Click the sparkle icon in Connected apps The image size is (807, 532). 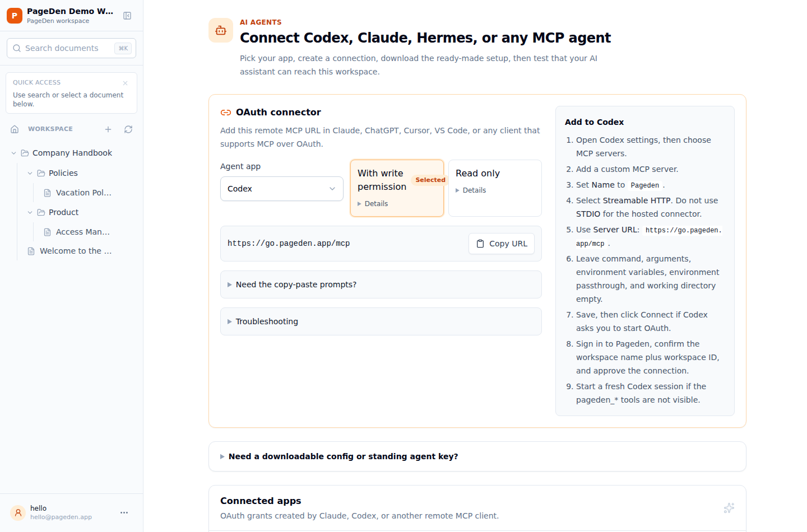pos(729,508)
